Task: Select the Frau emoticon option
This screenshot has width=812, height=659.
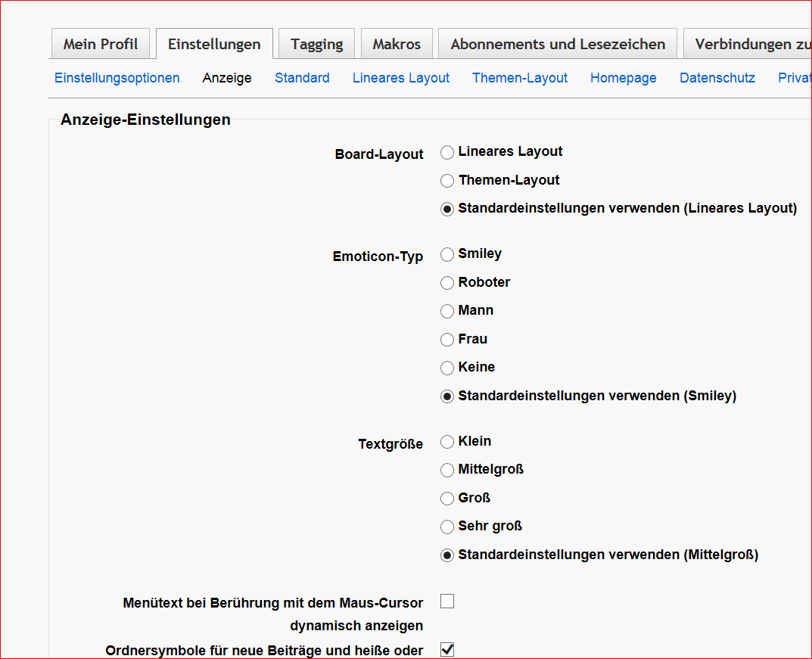Action: point(447,340)
